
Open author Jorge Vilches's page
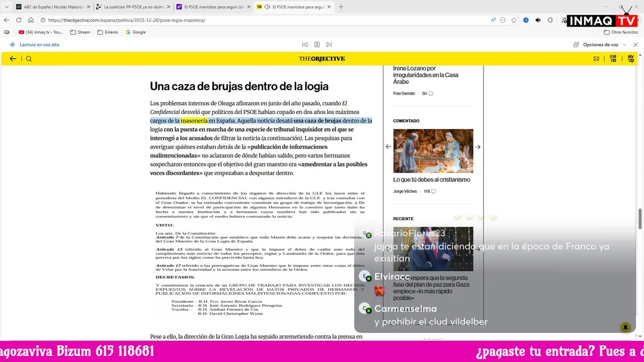coord(405,192)
